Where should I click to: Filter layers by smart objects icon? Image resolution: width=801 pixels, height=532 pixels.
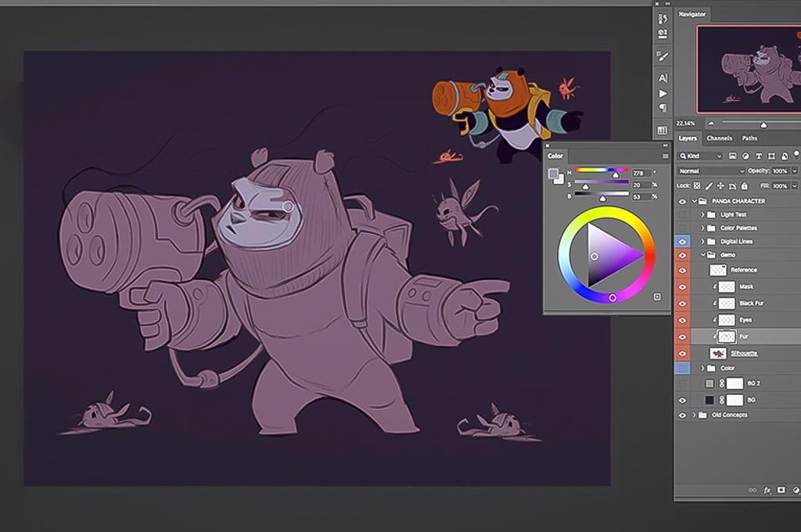point(784,156)
